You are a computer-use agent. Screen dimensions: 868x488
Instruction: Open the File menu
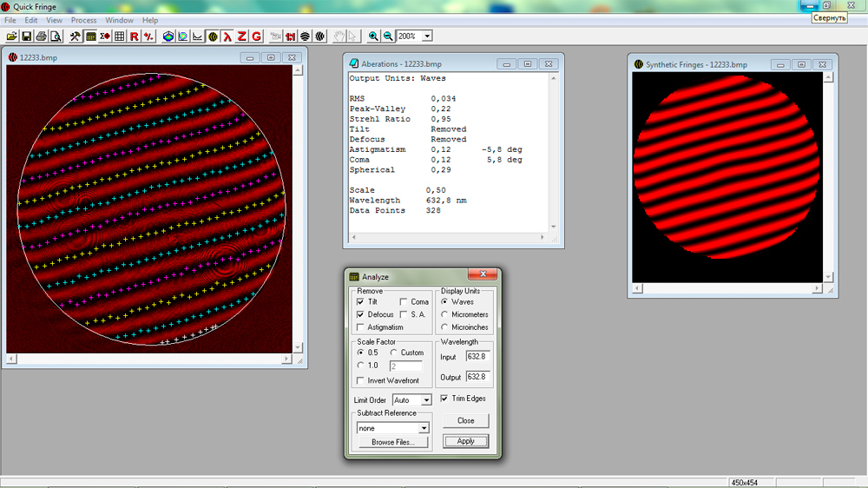click(10, 20)
